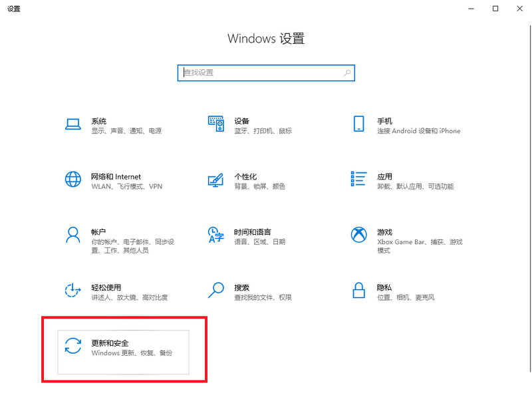
Task: Click description 语音、区域、日期
Action: [x=259, y=242]
